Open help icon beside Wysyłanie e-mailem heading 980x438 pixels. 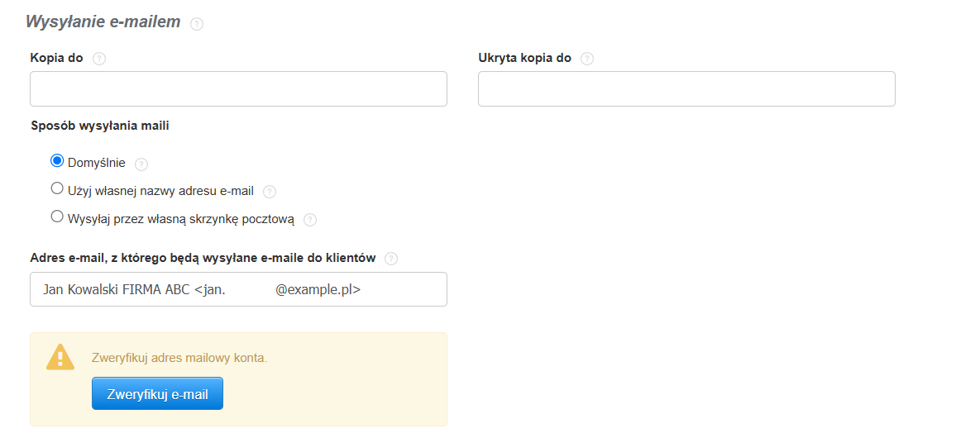pyautogui.click(x=197, y=24)
